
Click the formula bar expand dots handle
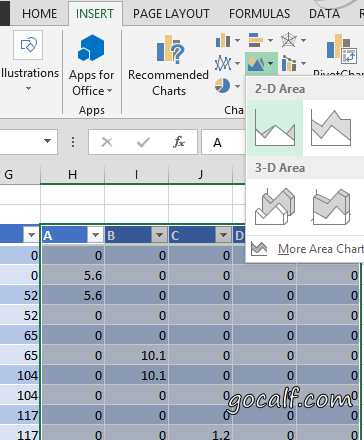[73, 142]
